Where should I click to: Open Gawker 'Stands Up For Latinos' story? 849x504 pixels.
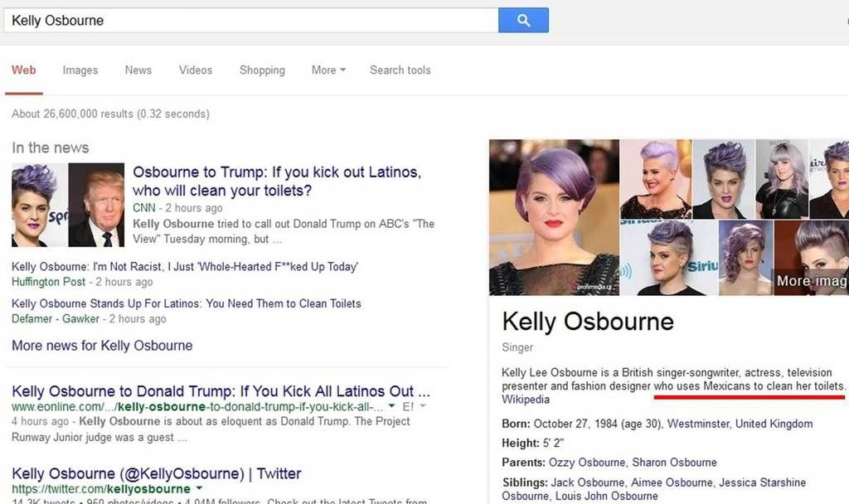click(x=187, y=303)
